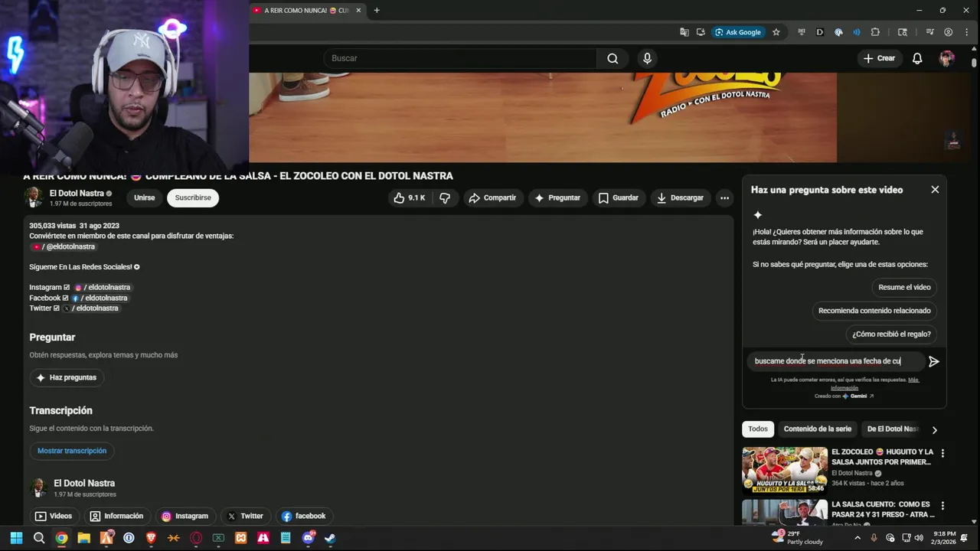Open the weather widget showing 29°F
The image size is (980, 551).
[x=797, y=538]
